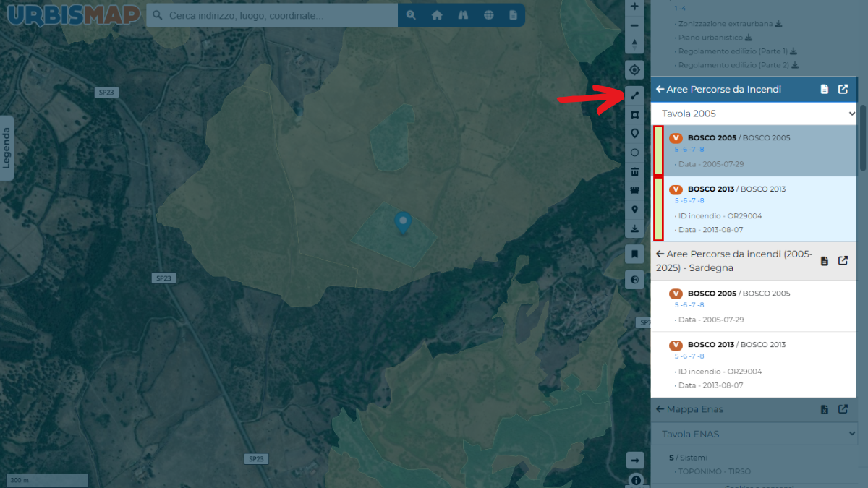Click V badge of BOSCO 2013 under Tavola 2005
868x488 pixels.
676,189
